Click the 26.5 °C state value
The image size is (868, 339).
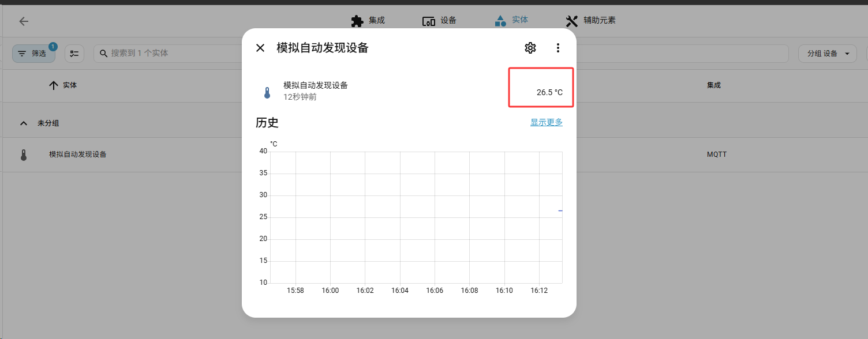click(x=549, y=92)
